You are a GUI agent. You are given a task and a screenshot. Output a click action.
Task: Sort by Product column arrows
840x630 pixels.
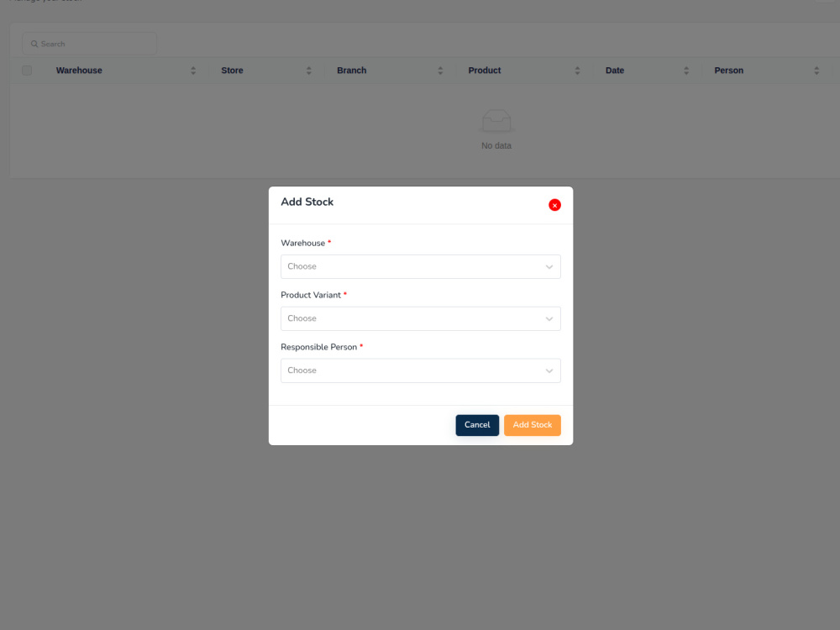pos(578,71)
